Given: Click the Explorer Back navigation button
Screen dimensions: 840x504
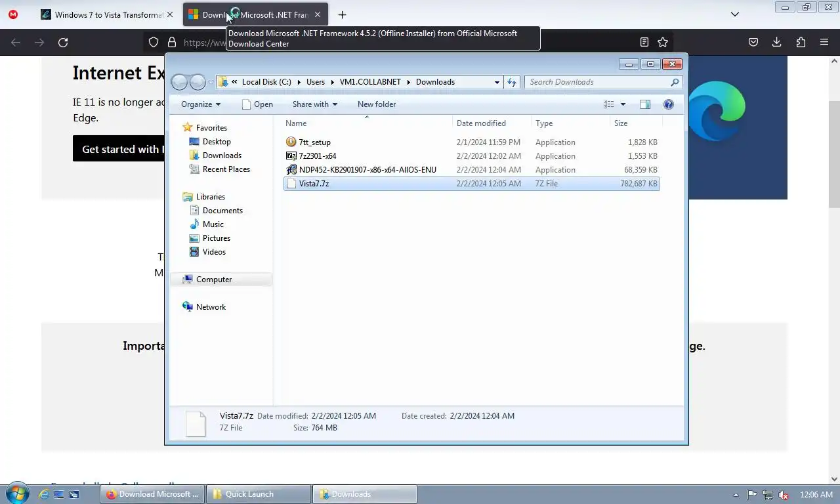Looking at the screenshot, I should click(179, 82).
